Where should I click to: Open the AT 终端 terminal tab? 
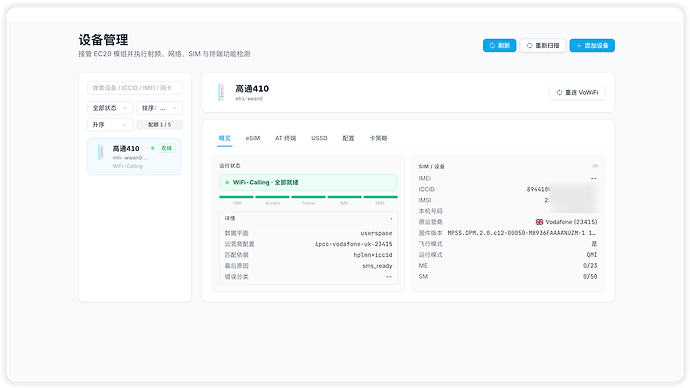pyautogui.click(x=286, y=138)
